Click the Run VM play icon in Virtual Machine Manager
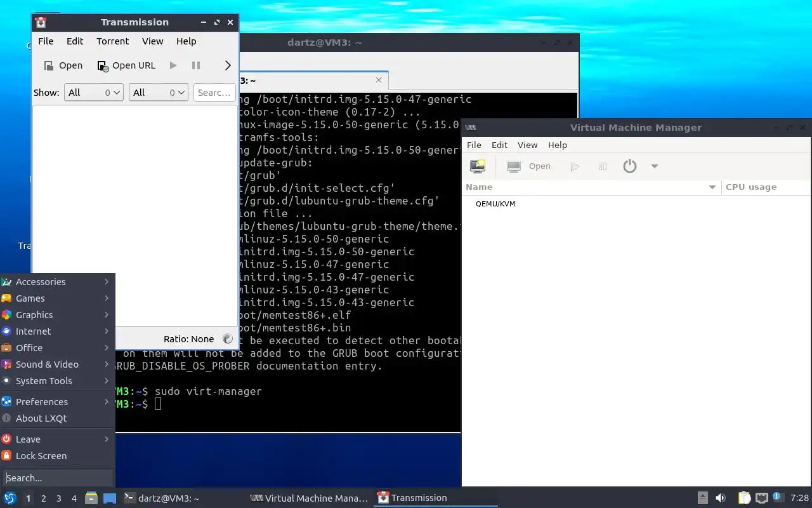Screen dimensions: 812x508 (x=575, y=166)
